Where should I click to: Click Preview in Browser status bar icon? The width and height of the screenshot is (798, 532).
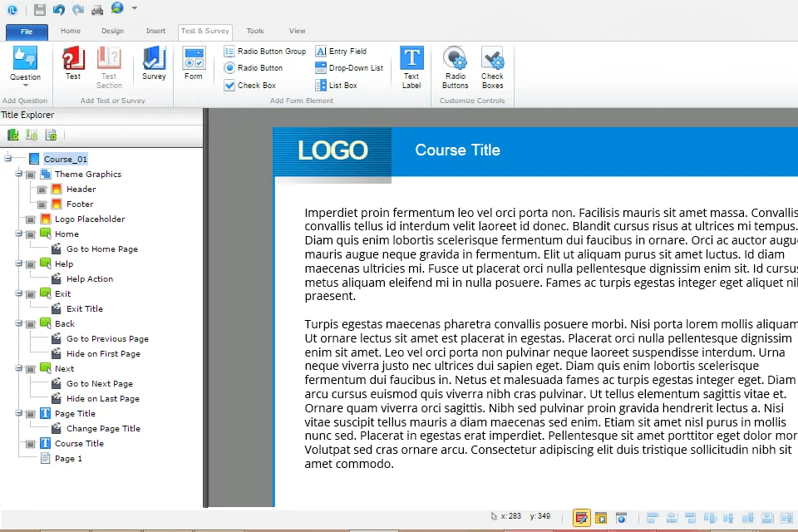(x=621, y=518)
